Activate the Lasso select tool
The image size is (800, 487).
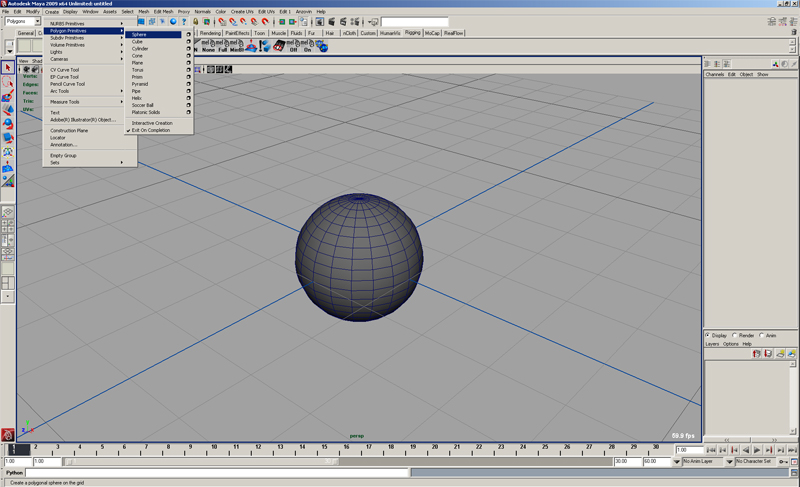coord(8,82)
